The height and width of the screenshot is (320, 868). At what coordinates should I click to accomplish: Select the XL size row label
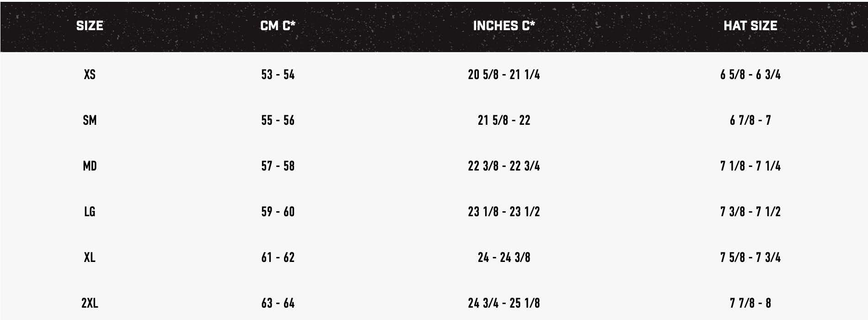90,257
